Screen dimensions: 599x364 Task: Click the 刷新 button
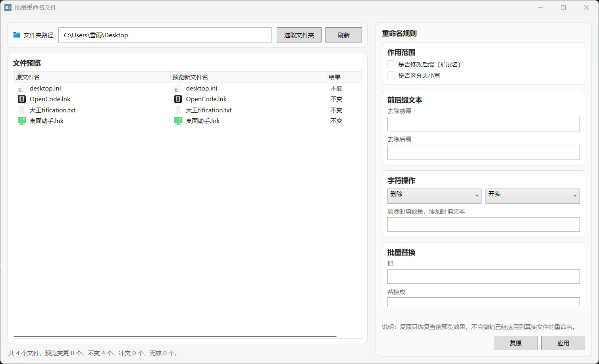pos(343,35)
